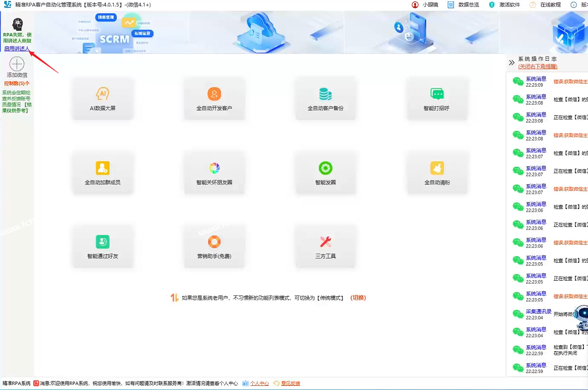Open 数据总览 in top toolbar
The width and height of the screenshot is (588, 390).
coord(463,5)
